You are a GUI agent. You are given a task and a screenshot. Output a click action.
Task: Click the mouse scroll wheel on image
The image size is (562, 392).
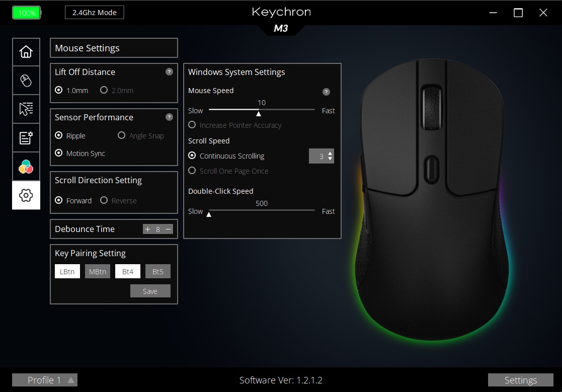coord(432,108)
